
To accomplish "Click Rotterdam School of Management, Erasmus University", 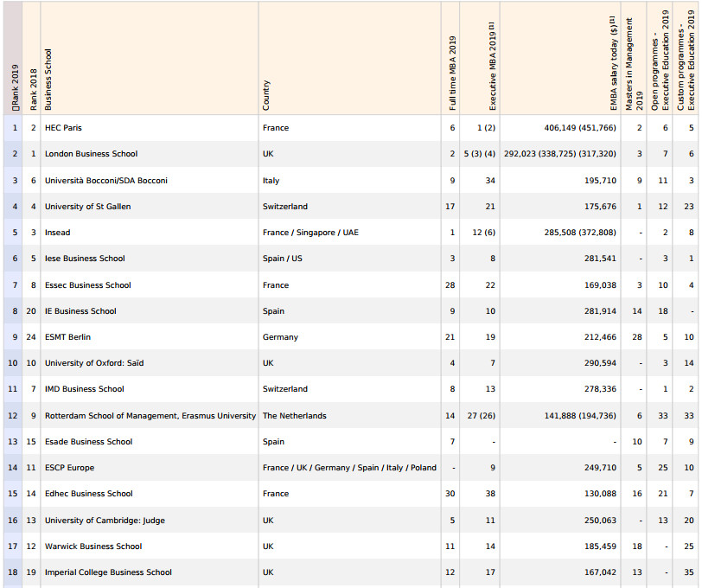I will (x=150, y=416).
